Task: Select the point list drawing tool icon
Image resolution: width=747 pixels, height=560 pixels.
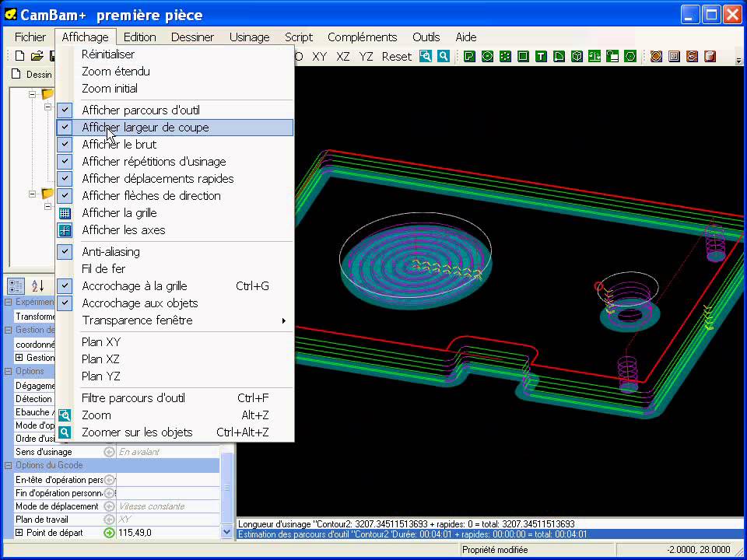Action: pos(505,57)
